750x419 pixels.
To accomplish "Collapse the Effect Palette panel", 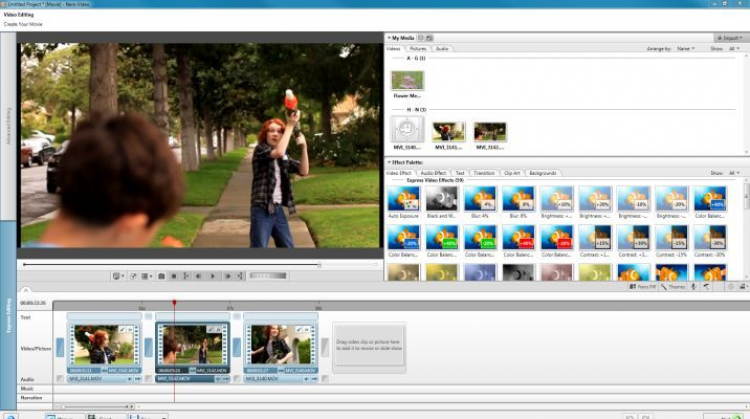I will (389, 161).
